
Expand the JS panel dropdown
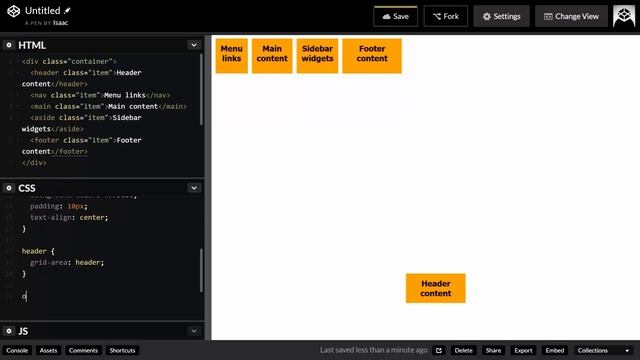194,331
